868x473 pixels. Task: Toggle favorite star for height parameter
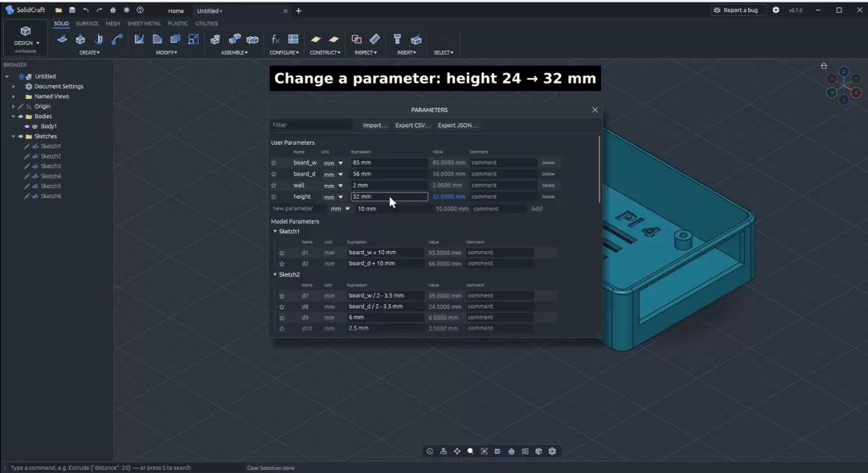[x=273, y=196]
